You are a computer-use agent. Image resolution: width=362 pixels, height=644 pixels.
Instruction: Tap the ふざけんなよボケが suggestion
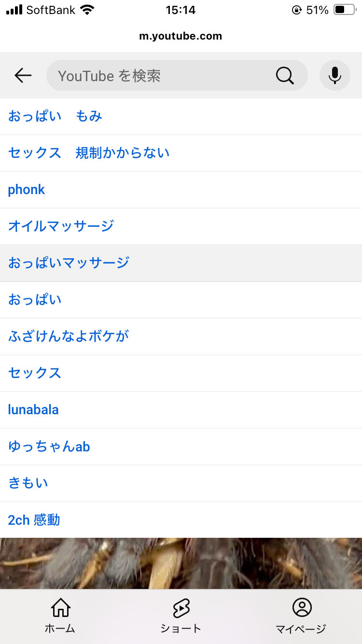tap(69, 336)
